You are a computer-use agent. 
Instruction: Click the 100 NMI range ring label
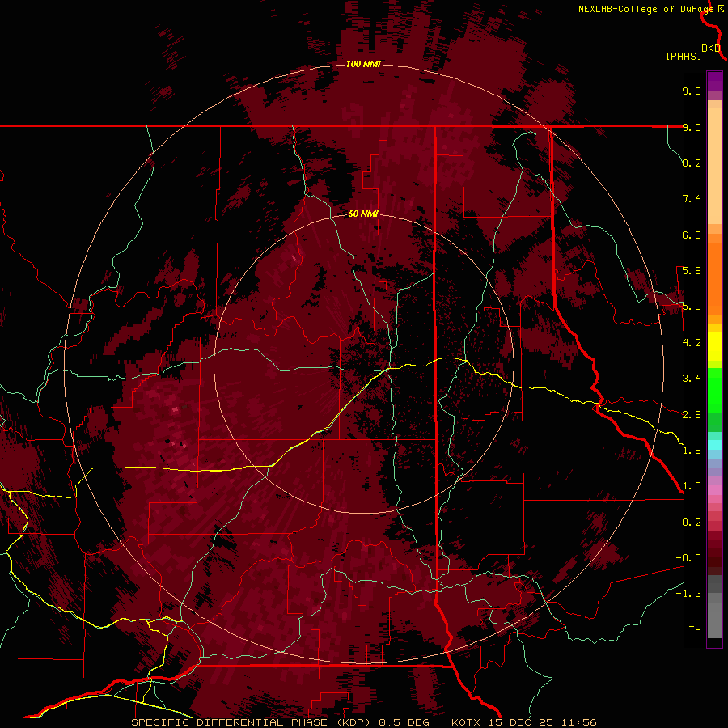363,64
